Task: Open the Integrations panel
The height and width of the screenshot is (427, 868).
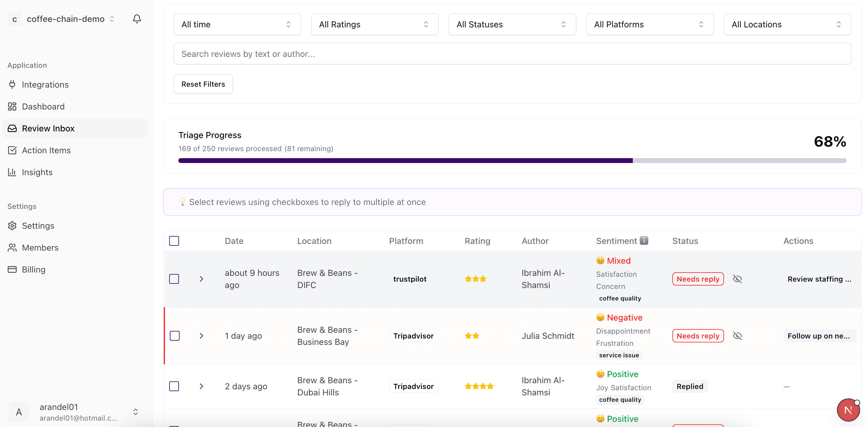Action: tap(45, 85)
